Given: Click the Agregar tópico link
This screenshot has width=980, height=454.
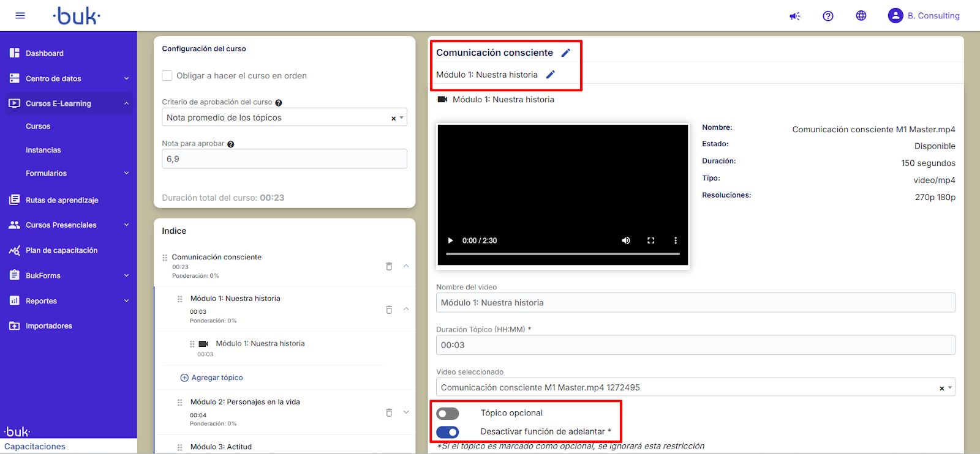Looking at the screenshot, I should [x=217, y=378].
